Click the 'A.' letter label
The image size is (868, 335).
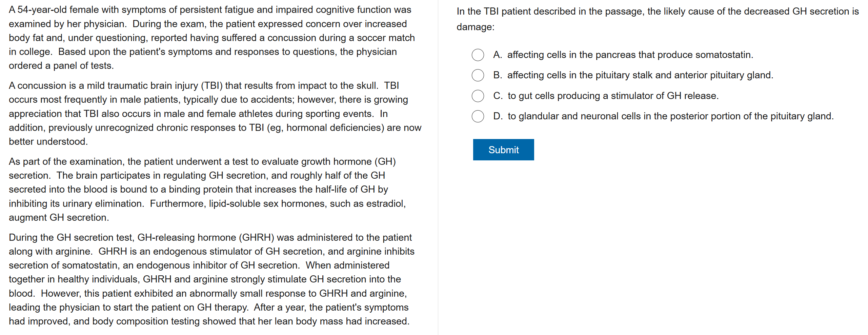497,55
